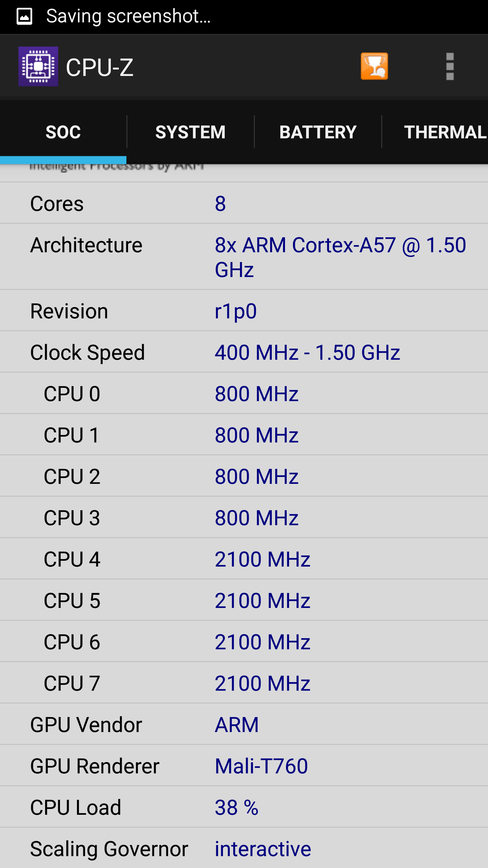Tap the GPU Vendor row

[x=244, y=725]
